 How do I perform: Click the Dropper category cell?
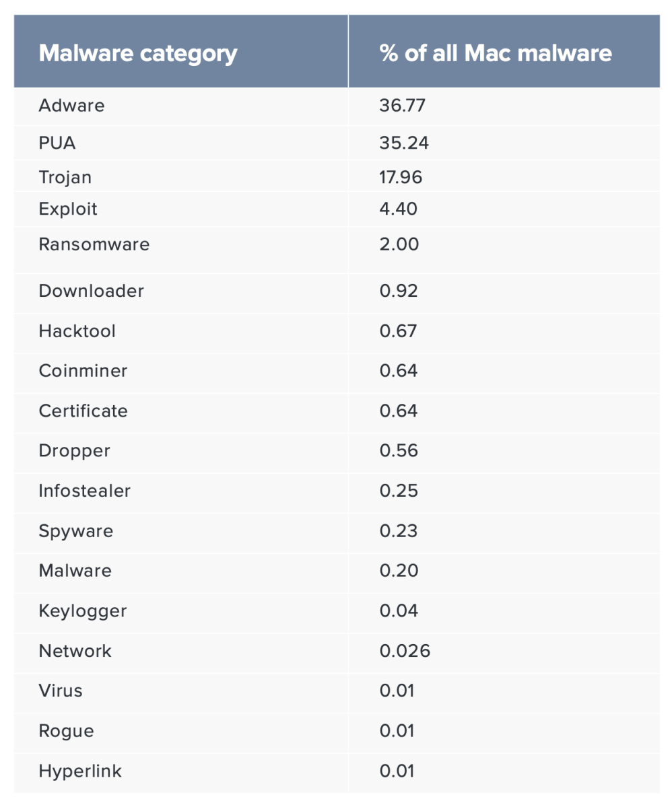click(74, 451)
